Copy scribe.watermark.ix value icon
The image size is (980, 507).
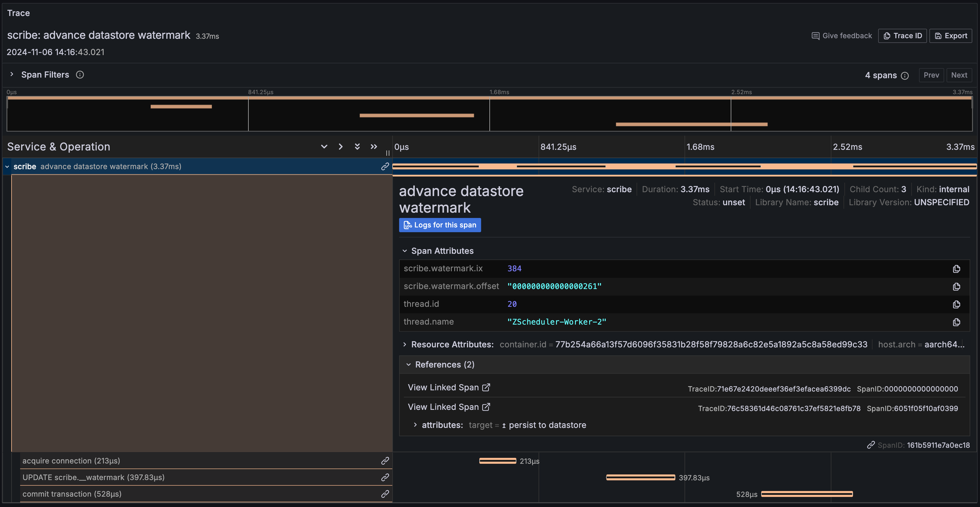(x=956, y=269)
